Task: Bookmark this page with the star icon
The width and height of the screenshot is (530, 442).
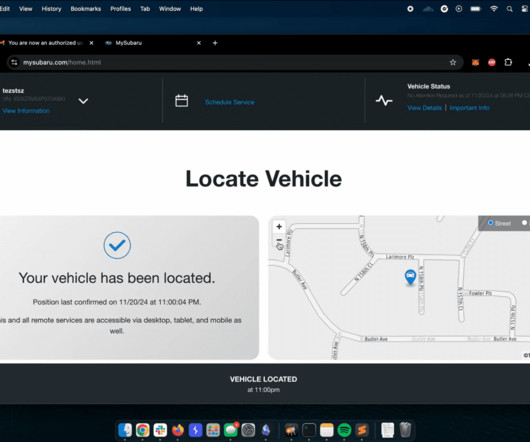Action: click(453, 62)
